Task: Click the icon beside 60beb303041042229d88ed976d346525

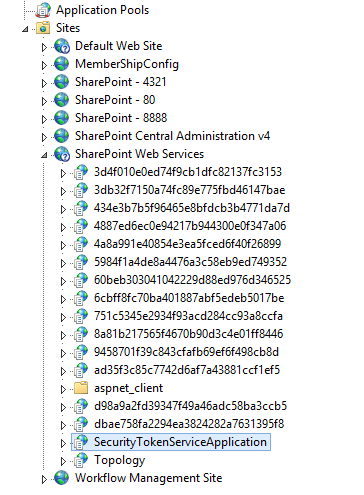Action: [x=81, y=280]
